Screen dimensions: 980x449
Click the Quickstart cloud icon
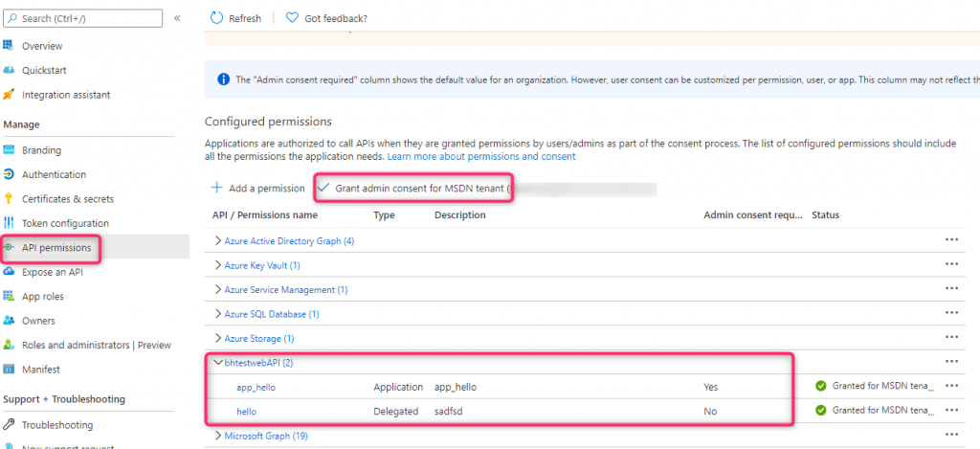coord(8,70)
